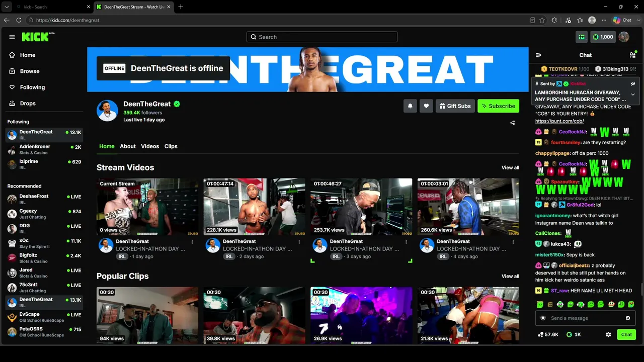The height and width of the screenshot is (362, 644).
Task: Open a new browser tab
Action: [181, 7]
